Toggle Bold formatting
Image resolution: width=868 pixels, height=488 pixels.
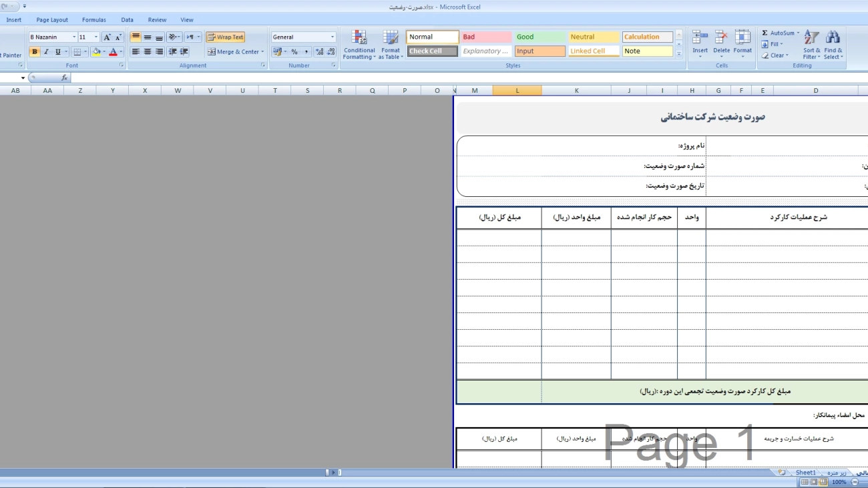[x=35, y=51]
